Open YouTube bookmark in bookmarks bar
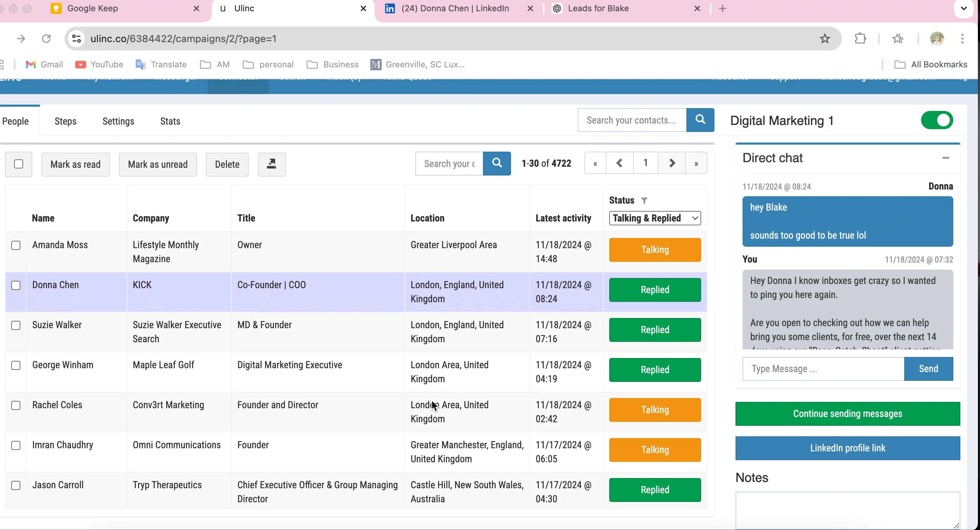 tap(99, 64)
